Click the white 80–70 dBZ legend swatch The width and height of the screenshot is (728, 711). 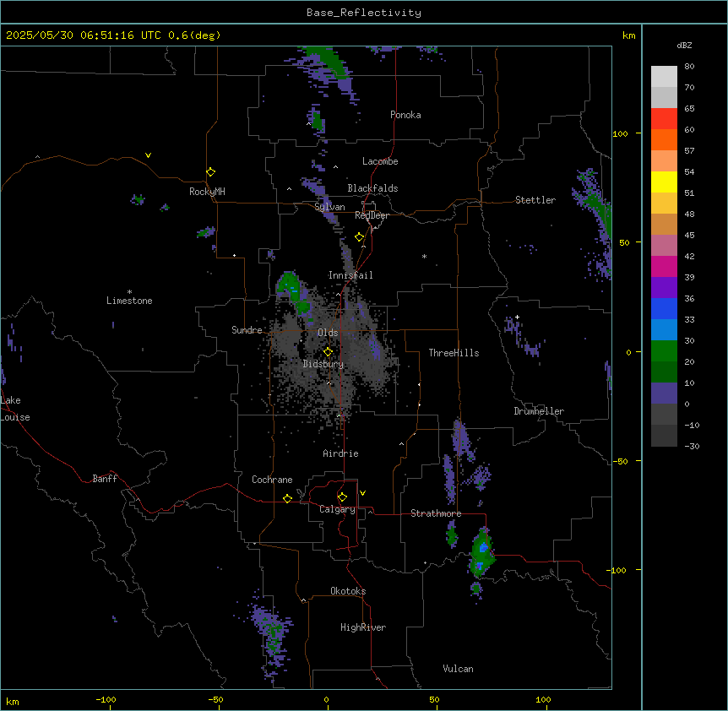coord(664,77)
